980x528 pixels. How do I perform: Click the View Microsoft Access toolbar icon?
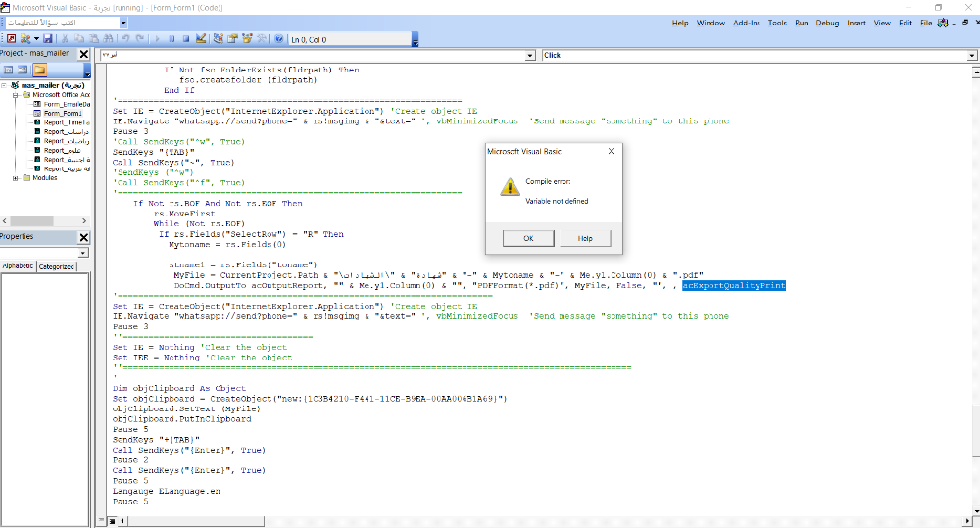(11, 39)
